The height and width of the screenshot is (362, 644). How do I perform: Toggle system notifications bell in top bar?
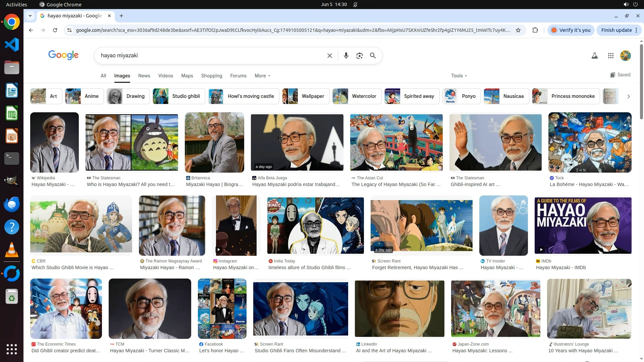[x=355, y=4]
